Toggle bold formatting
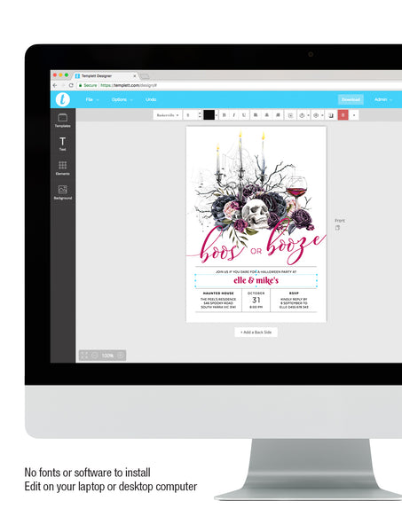Image resolution: width=402 pixels, height=532 pixels. 224,115
